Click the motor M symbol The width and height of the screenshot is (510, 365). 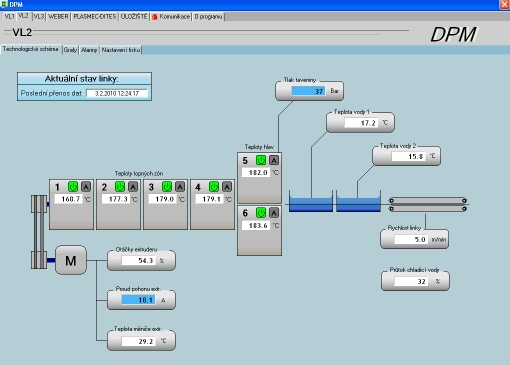tap(71, 260)
